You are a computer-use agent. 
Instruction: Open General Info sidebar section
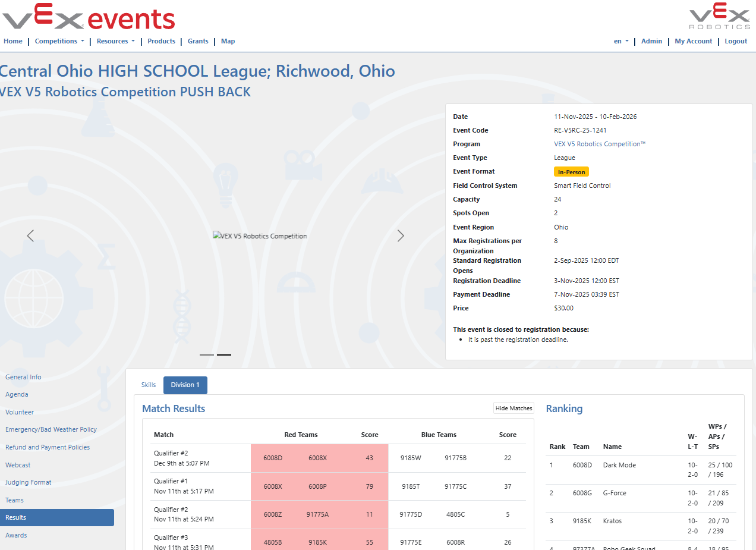click(x=24, y=377)
